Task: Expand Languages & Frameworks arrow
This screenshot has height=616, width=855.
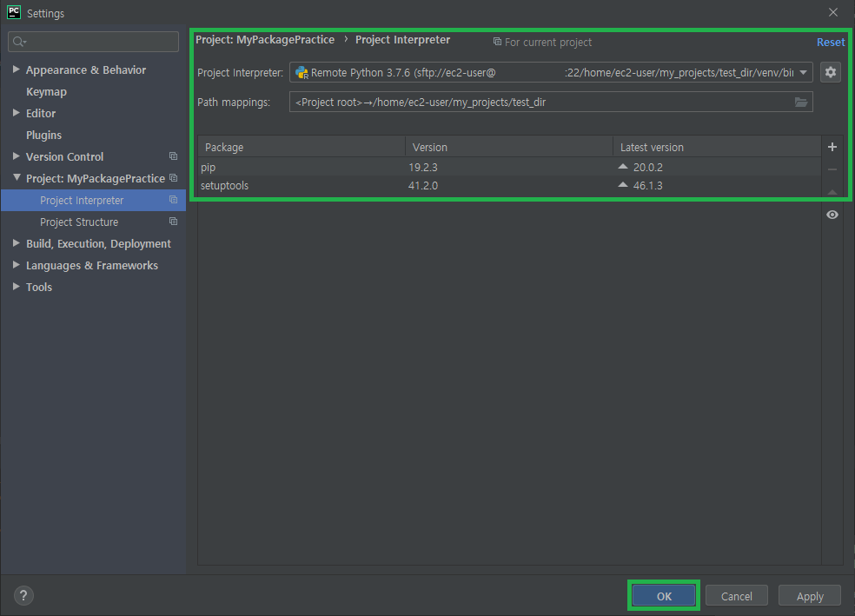Action: click(x=17, y=265)
